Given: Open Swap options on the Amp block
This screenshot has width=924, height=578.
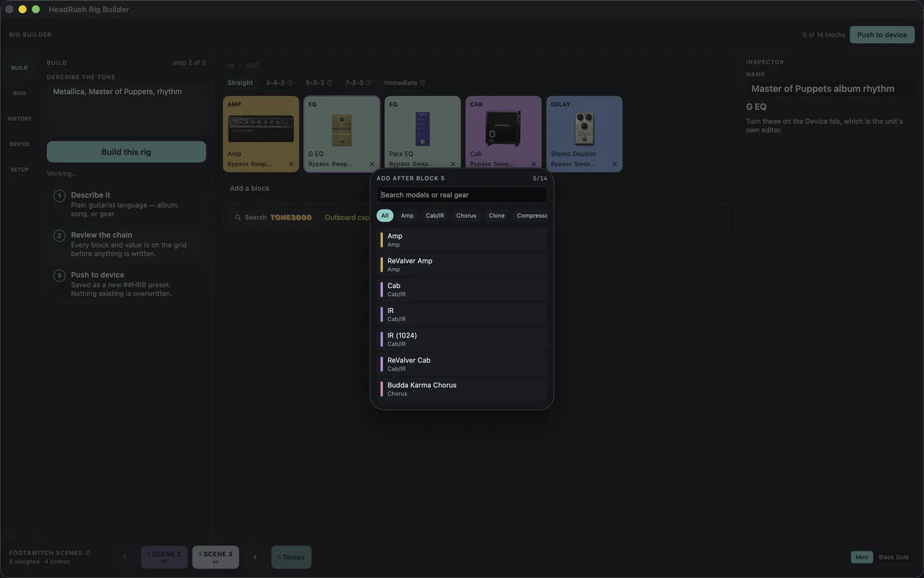Looking at the screenshot, I should point(261,164).
